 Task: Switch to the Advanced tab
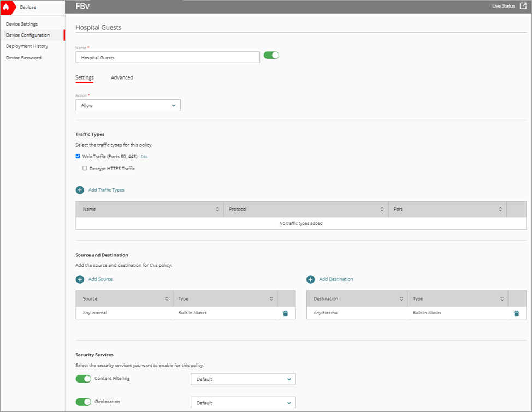click(x=122, y=77)
